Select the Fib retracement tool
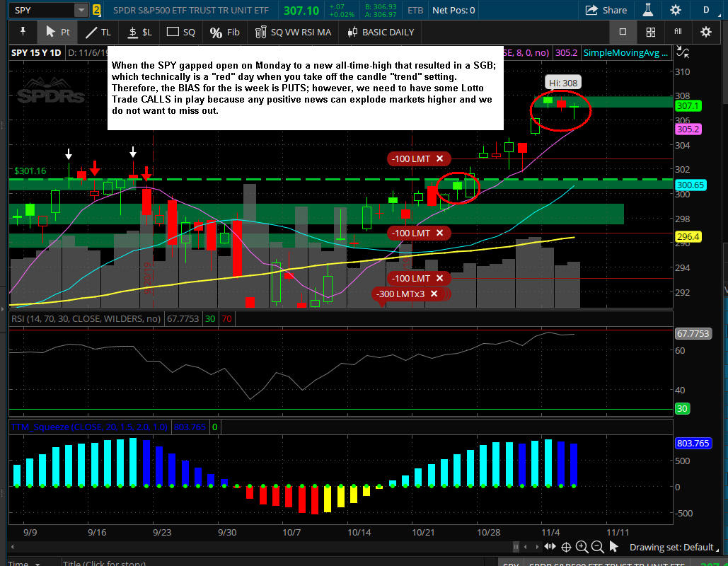This screenshot has height=566, width=728. (x=225, y=32)
